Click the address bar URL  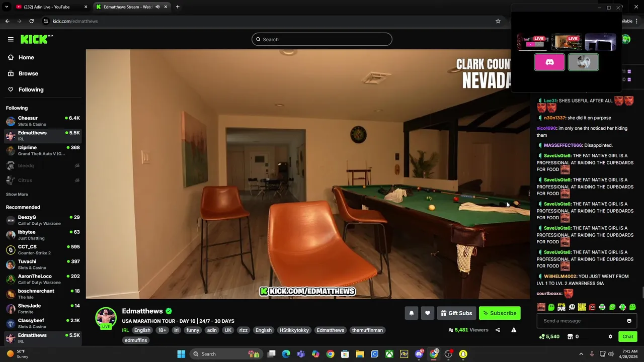[75, 21]
